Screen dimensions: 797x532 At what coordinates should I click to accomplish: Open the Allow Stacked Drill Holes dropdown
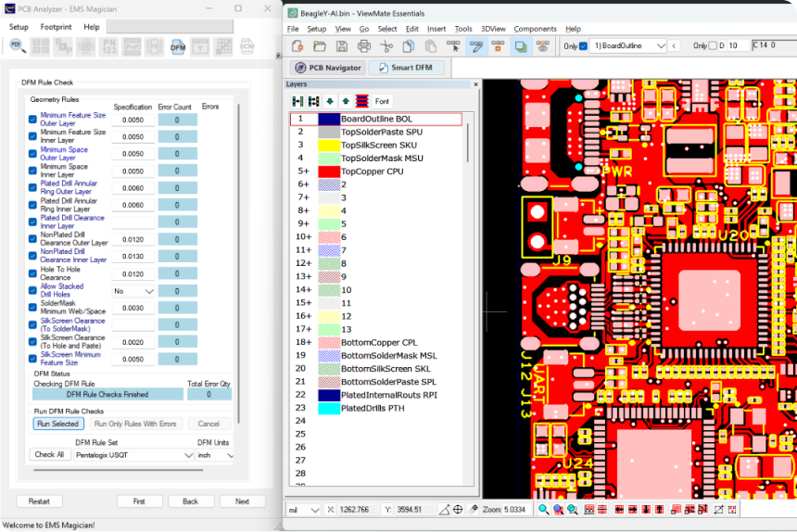point(133,291)
